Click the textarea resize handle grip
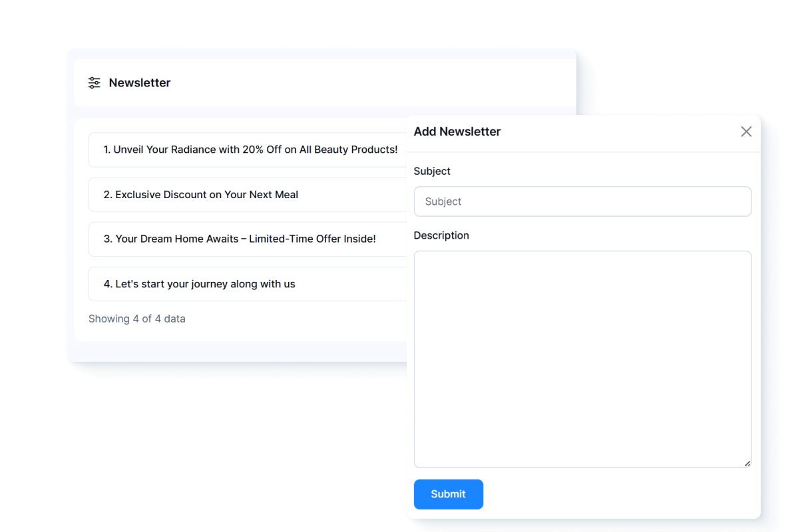 747,463
